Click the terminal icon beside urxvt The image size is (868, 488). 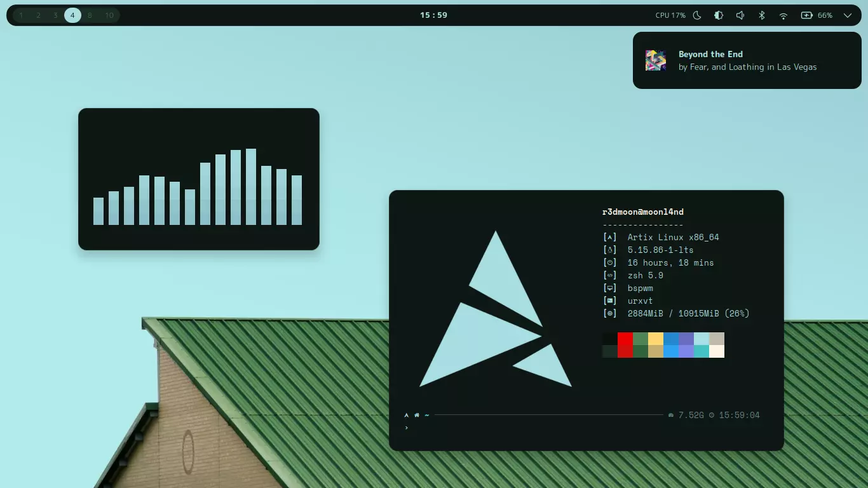610,301
